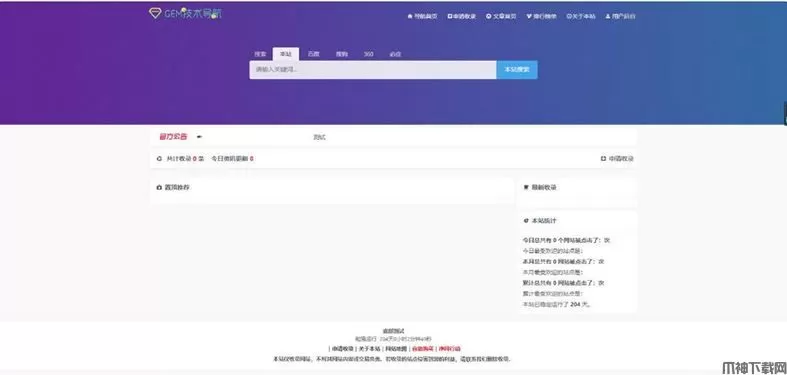This screenshot has width=787, height=375.
Task: Click the red 净网行动 footer link
Action: pyautogui.click(x=449, y=348)
